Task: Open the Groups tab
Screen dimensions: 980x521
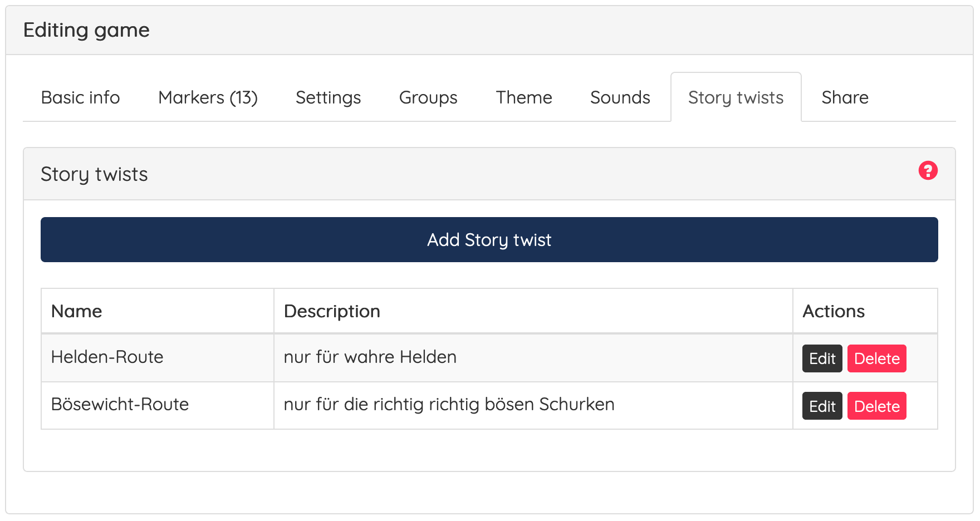Action: 428,97
